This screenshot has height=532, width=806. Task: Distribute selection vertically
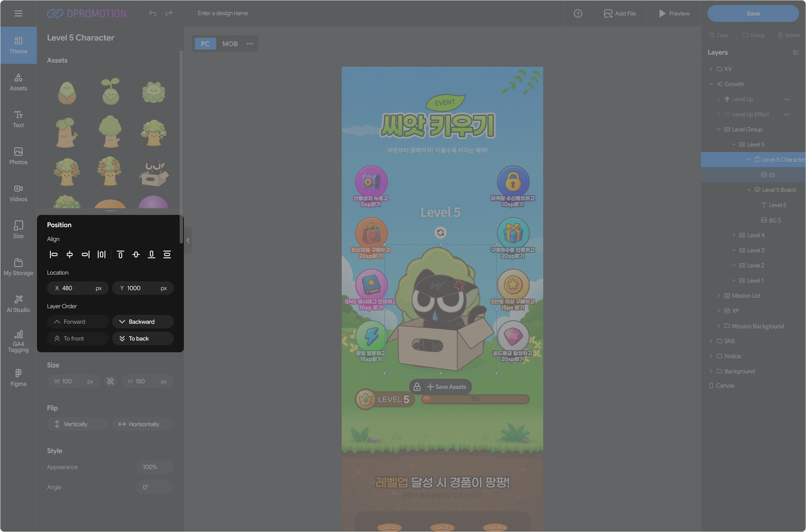(x=167, y=254)
